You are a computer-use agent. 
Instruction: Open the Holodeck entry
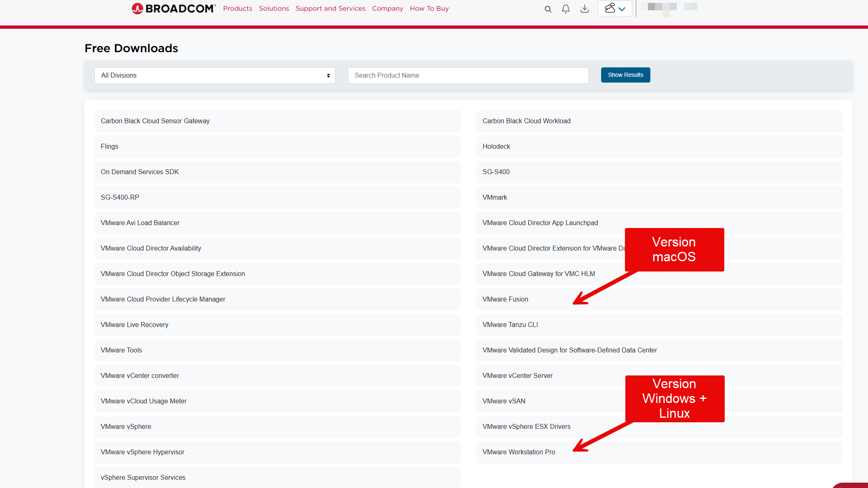pyautogui.click(x=659, y=147)
